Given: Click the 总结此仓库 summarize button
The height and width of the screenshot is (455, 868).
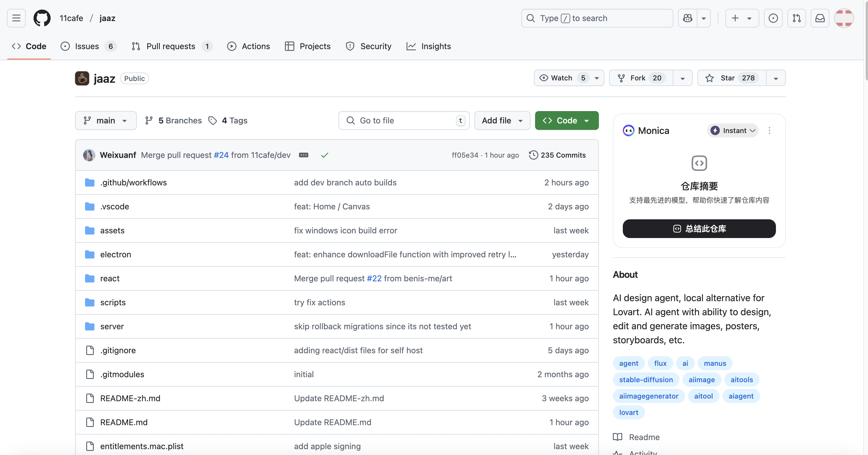Looking at the screenshot, I should 699,229.
